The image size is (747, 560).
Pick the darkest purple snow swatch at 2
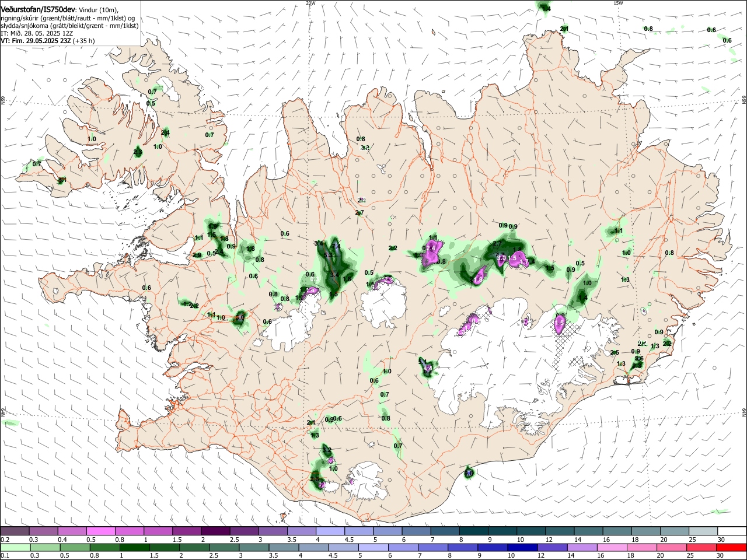215,531
